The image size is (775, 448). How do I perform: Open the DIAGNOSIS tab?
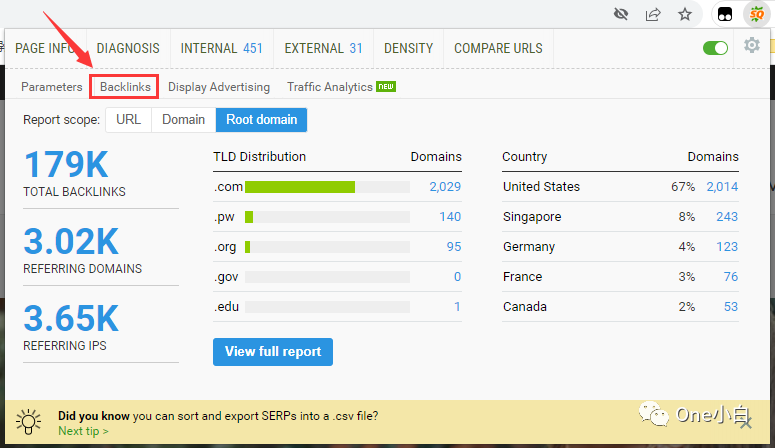[x=128, y=48]
